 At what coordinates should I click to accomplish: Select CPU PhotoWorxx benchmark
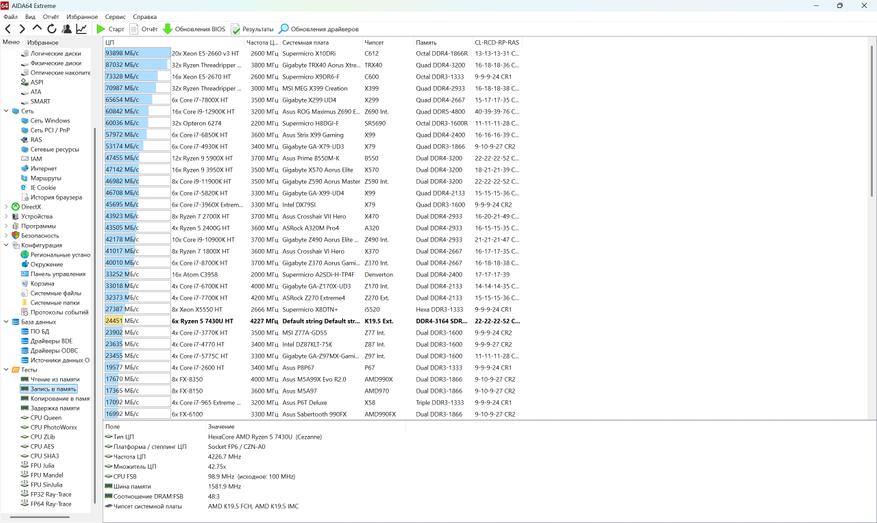(48, 427)
